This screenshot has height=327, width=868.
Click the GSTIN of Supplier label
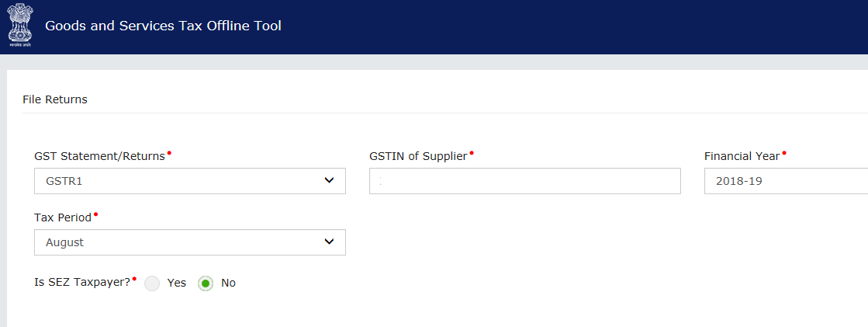coord(418,156)
